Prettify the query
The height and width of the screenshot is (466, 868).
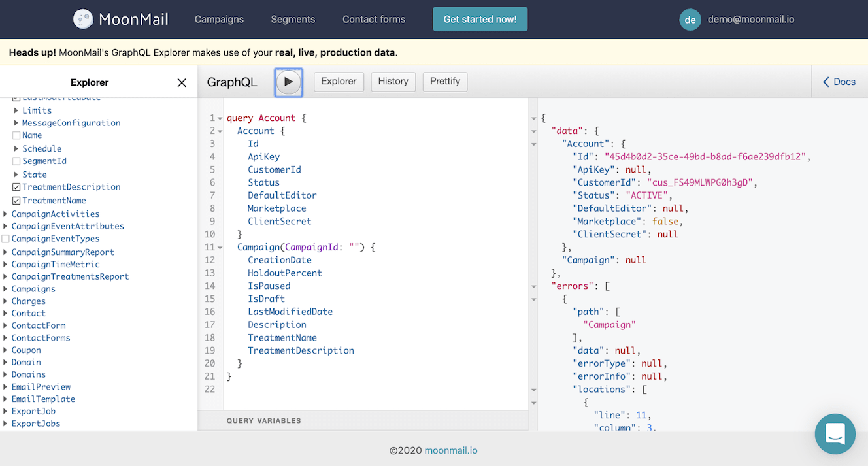[x=445, y=82]
